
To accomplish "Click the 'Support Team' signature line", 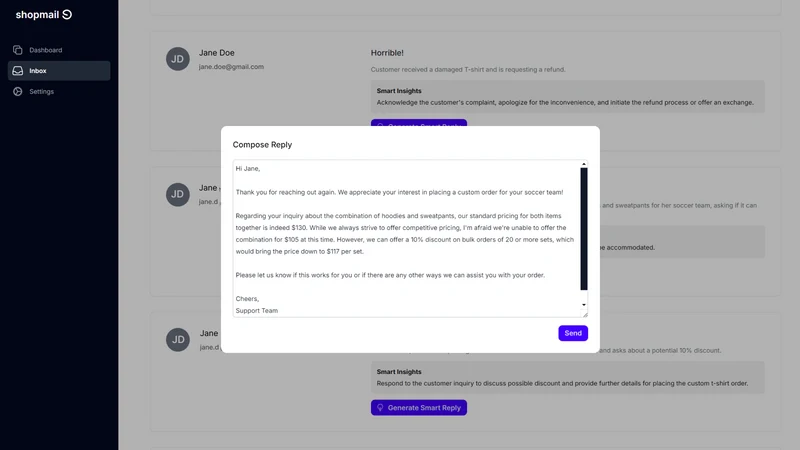I will (257, 310).
